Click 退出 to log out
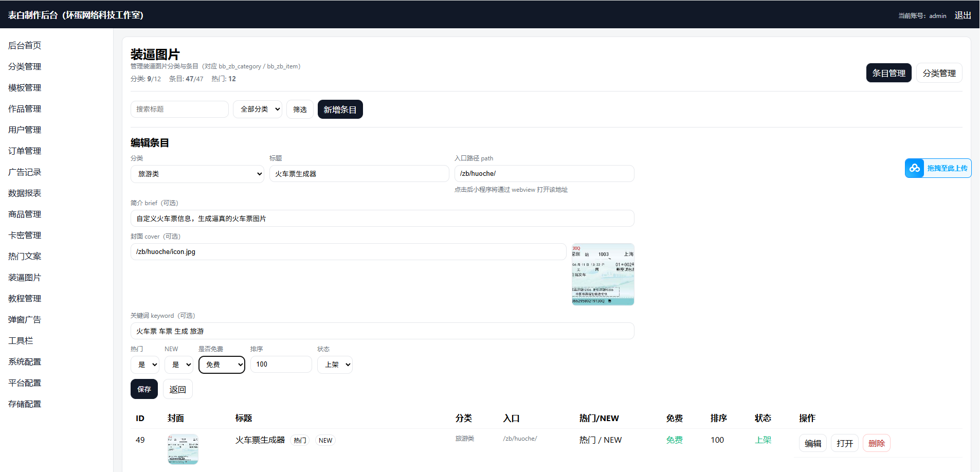Viewport: 980px width, 472px height. tap(963, 15)
